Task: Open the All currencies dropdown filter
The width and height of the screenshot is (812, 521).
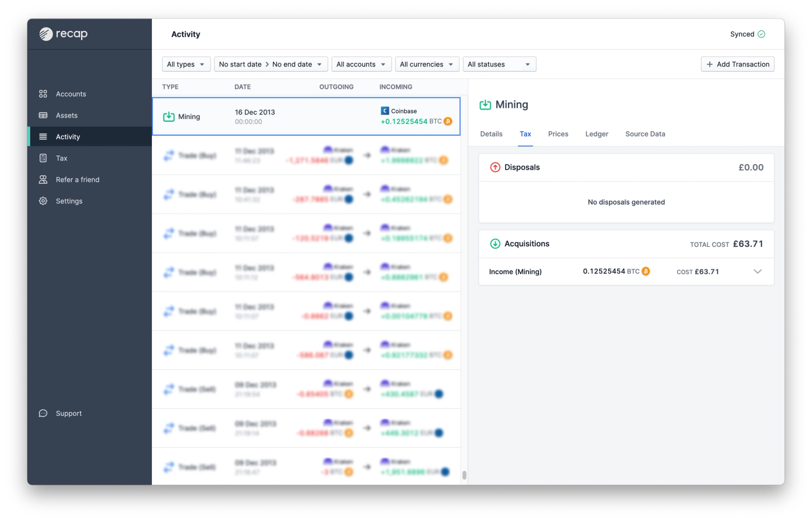Action: coord(425,64)
